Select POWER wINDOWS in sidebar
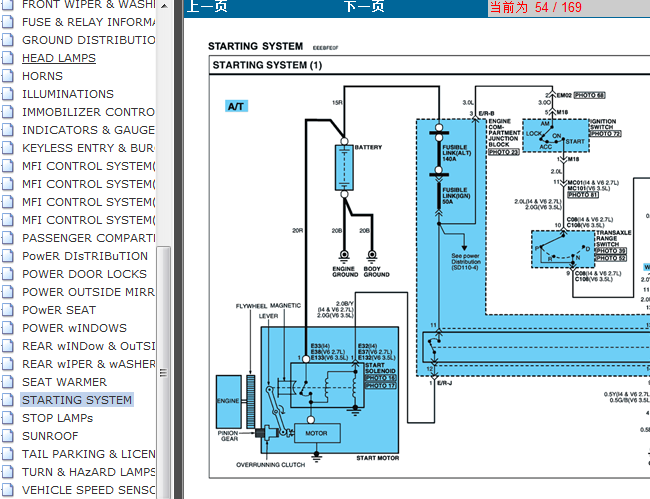 click(74, 328)
